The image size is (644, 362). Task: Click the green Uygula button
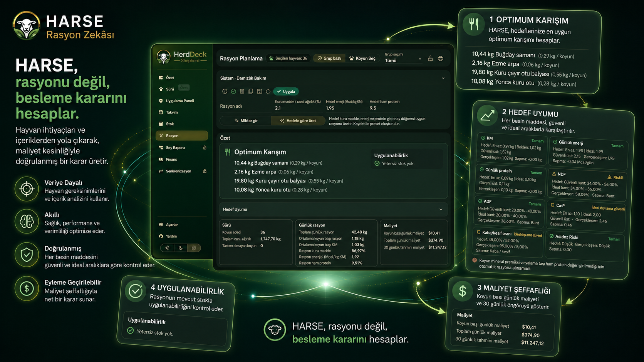pyautogui.click(x=286, y=92)
